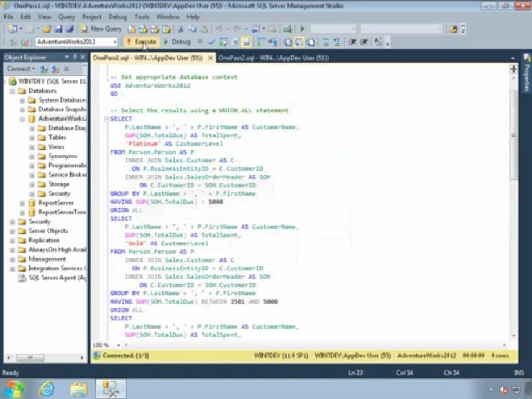Open a file with the Open File icon
The image size is (532, 399).
point(47,29)
